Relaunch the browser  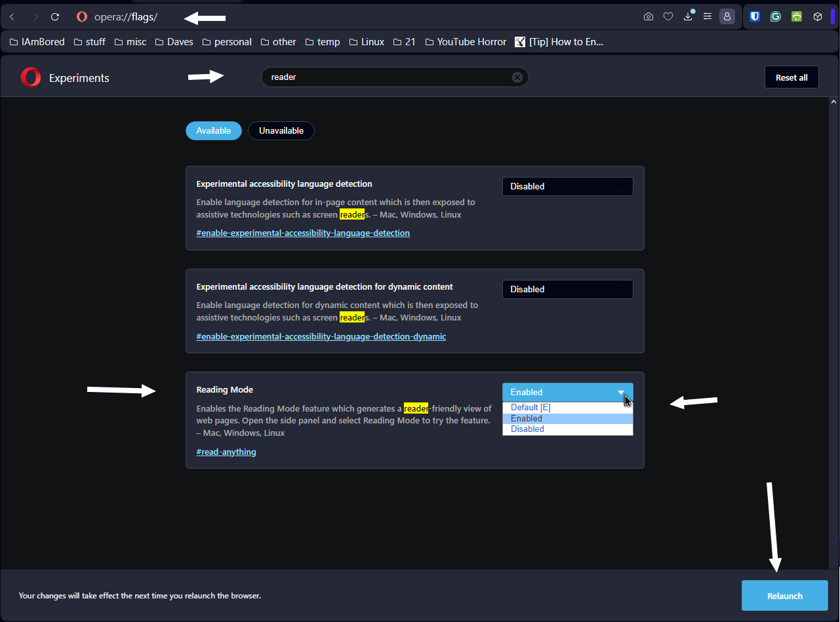tap(785, 596)
